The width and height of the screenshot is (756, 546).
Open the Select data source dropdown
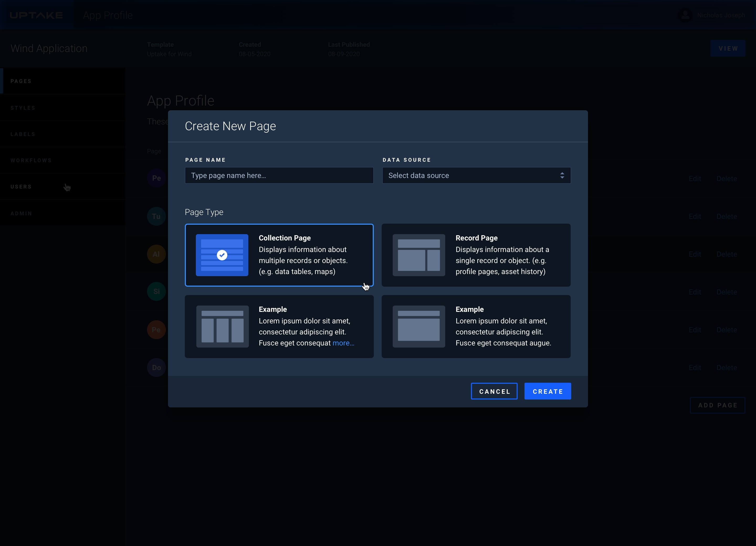(x=467, y=175)
